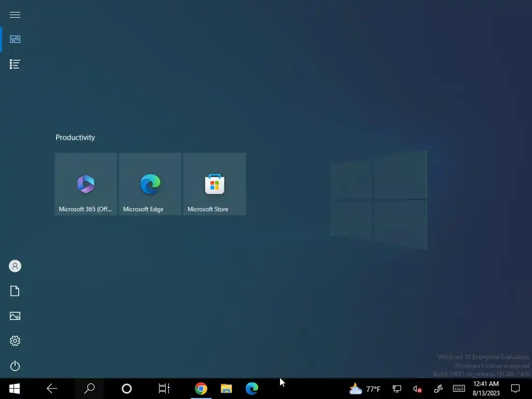Click the muted volume tray icon
532x399 pixels.
pos(417,389)
